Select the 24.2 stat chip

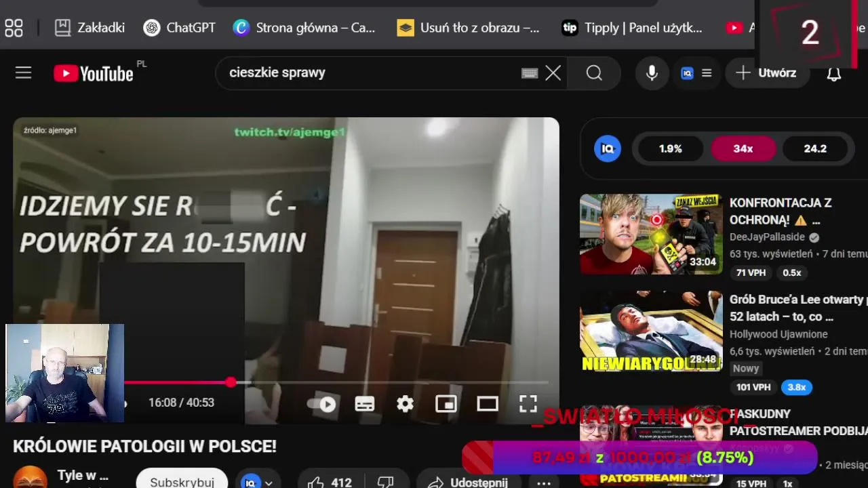tap(815, 148)
